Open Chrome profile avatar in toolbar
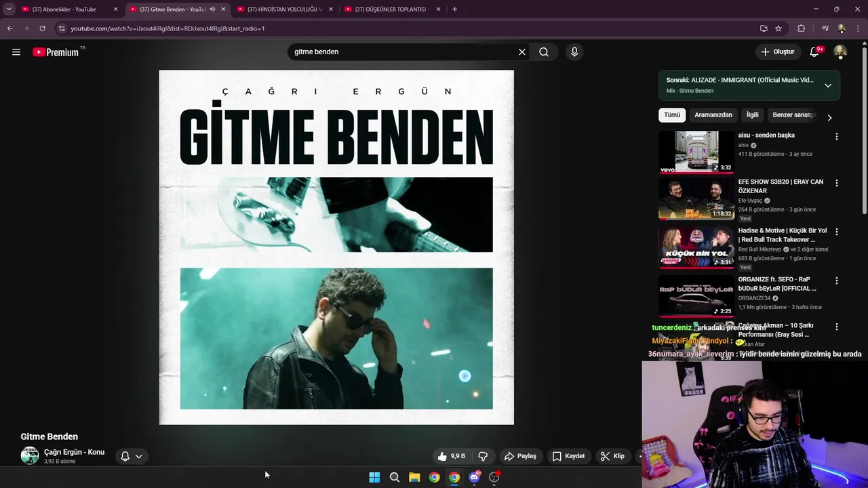Viewport: 868px width, 488px height. 842,28
